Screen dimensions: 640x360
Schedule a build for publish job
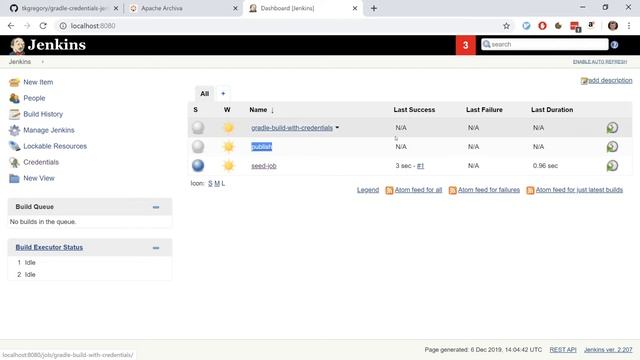612,147
